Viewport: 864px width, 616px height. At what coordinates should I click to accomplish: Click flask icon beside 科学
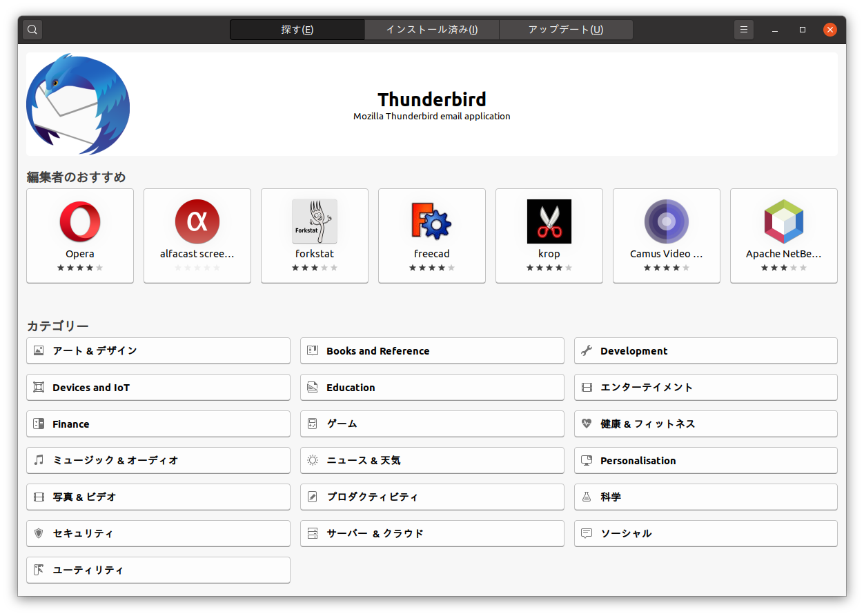tap(587, 497)
